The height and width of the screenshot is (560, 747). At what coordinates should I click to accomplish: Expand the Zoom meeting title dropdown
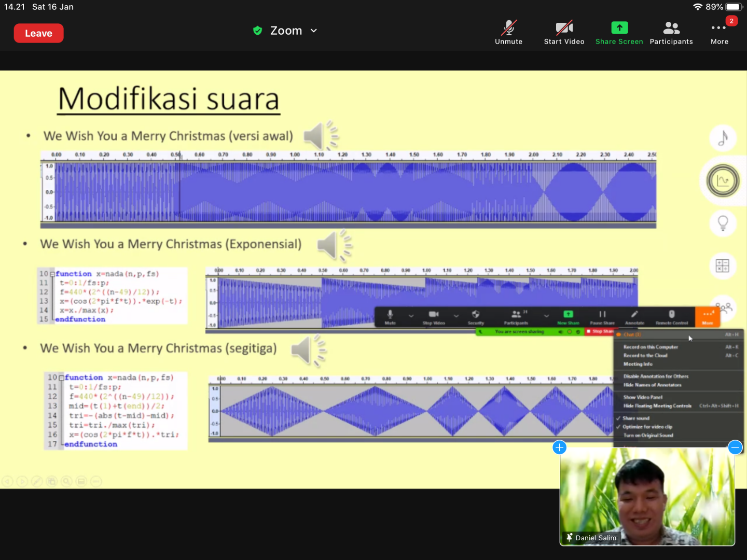(x=313, y=31)
